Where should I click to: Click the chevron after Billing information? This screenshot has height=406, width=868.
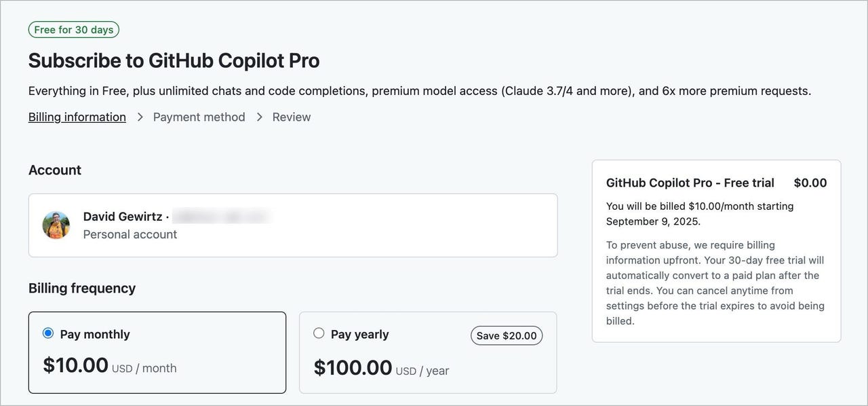pos(140,117)
